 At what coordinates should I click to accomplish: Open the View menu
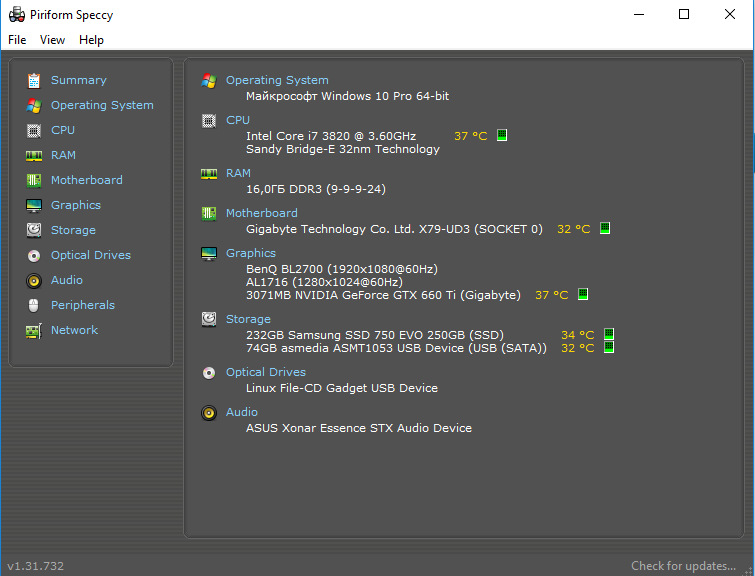pos(52,40)
